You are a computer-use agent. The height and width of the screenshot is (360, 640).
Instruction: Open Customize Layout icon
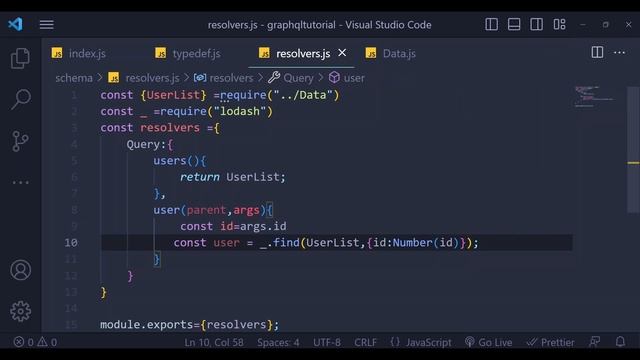tap(560, 24)
